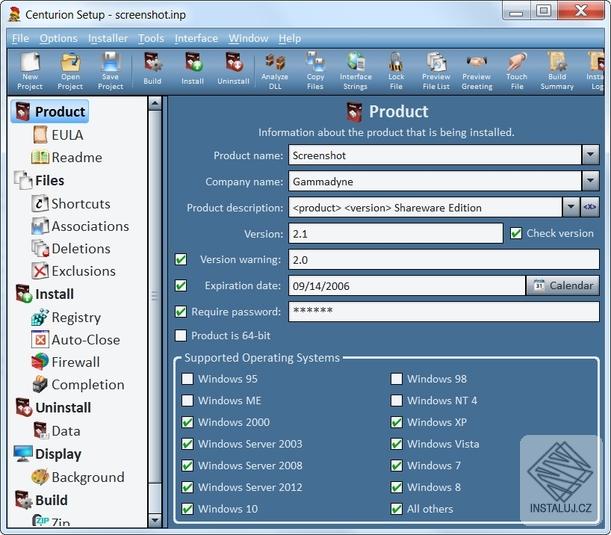Open the Calendar date picker

click(563, 286)
